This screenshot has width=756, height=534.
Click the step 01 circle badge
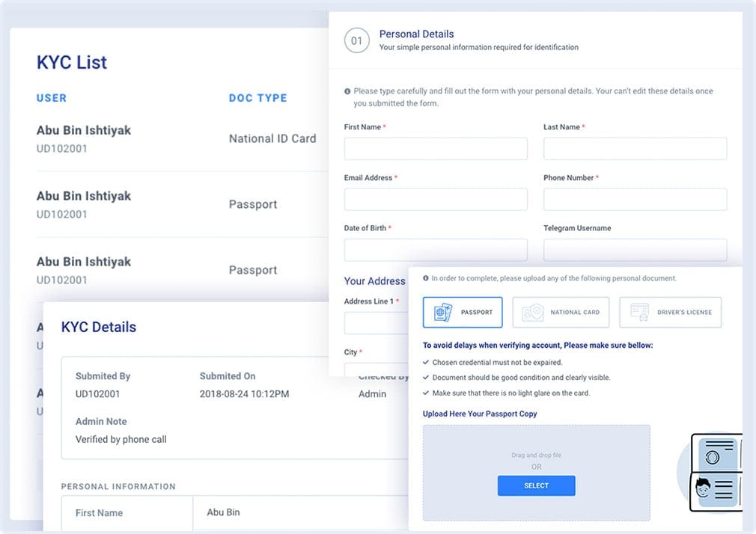pos(356,40)
